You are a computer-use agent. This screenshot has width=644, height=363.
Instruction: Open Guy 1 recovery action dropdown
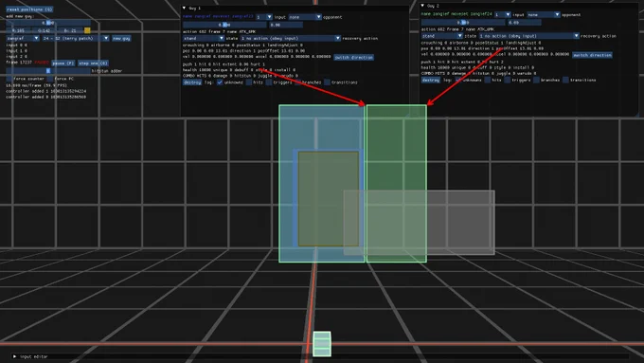pos(291,38)
